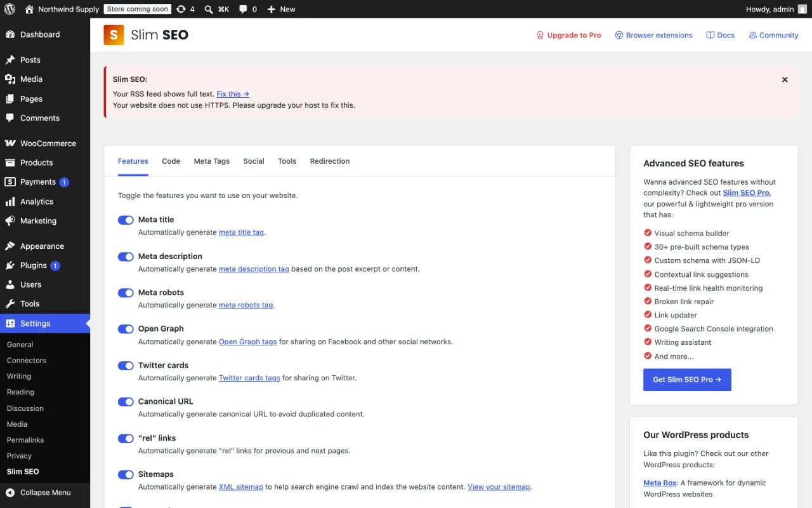
Task: Visit the Northwind Supply site home
Action: click(62, 9)
